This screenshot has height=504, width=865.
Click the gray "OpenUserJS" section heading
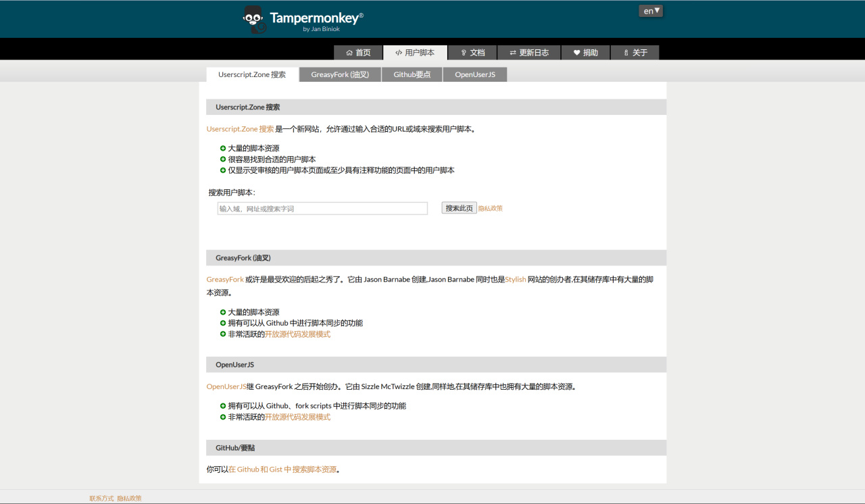pyautogui.click(x=437, y=365)
